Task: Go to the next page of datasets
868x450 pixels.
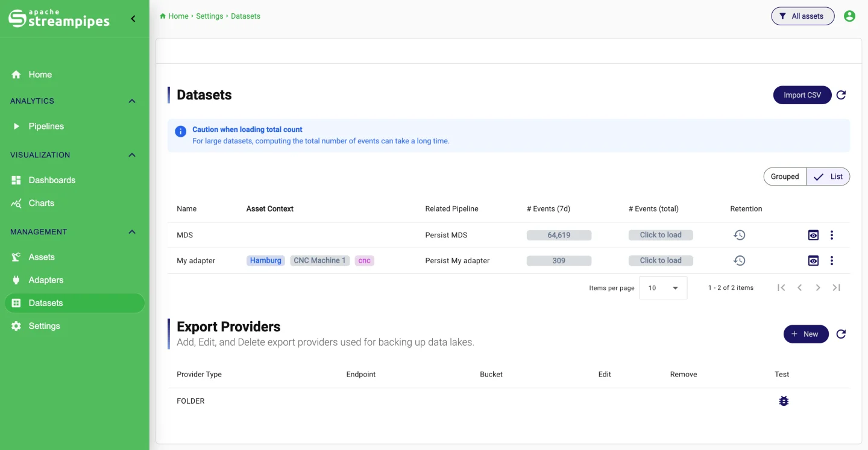Action: click(x=818, y=288)
